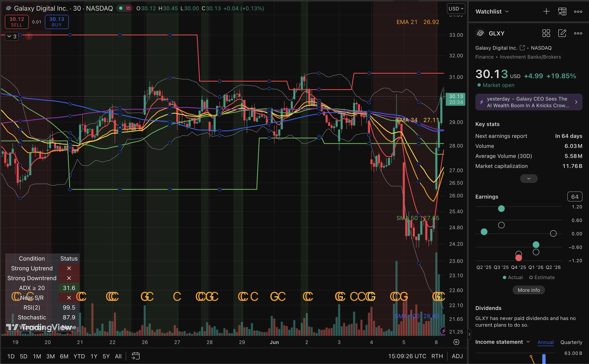This screenshot has height=364, width=589.
Task: Select the current price label 30.13 on scale
Action: (x=455, y=99)
